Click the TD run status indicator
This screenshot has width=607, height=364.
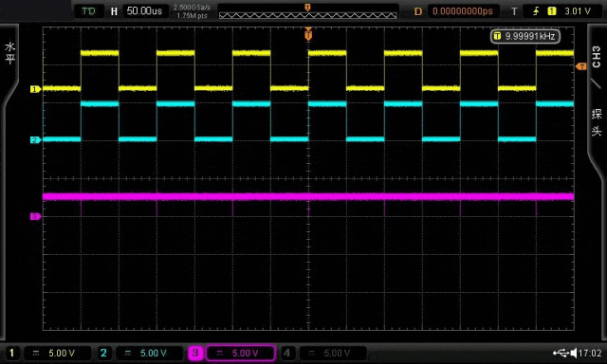88,10
